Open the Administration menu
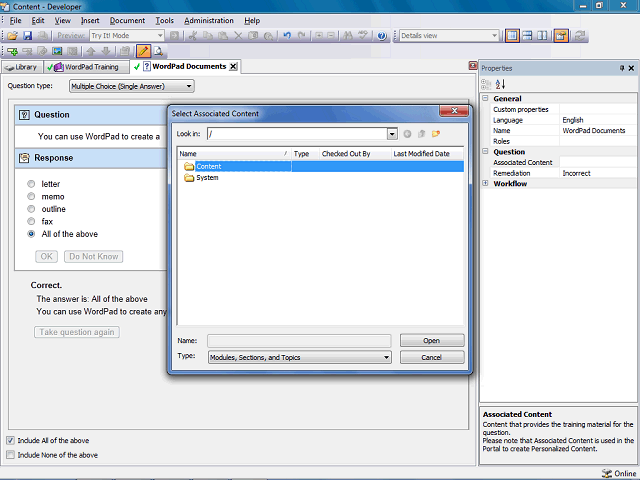This screenshot has width=640, height=480. [x=209, y=20]
